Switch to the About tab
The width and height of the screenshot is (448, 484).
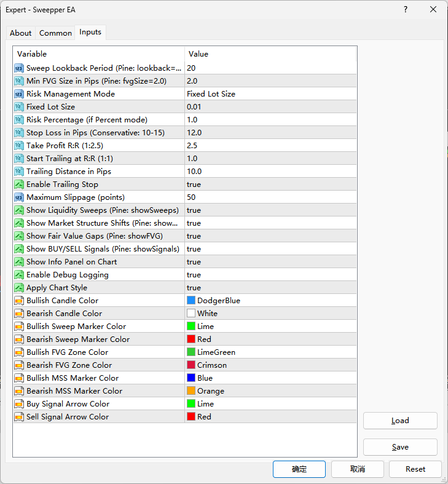click(21, 33)
